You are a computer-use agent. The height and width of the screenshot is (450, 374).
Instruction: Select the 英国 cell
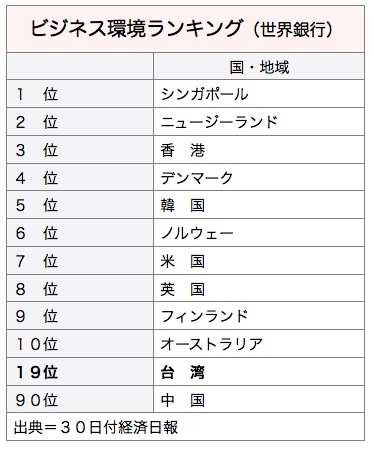coord(259,289)
